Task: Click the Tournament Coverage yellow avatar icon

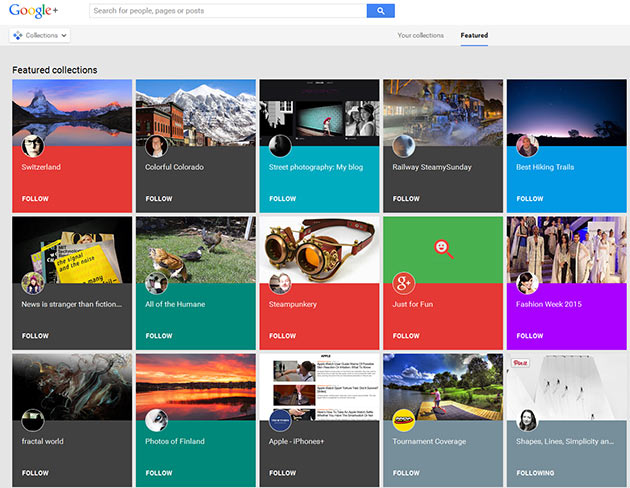Action: tap(404, 420)
